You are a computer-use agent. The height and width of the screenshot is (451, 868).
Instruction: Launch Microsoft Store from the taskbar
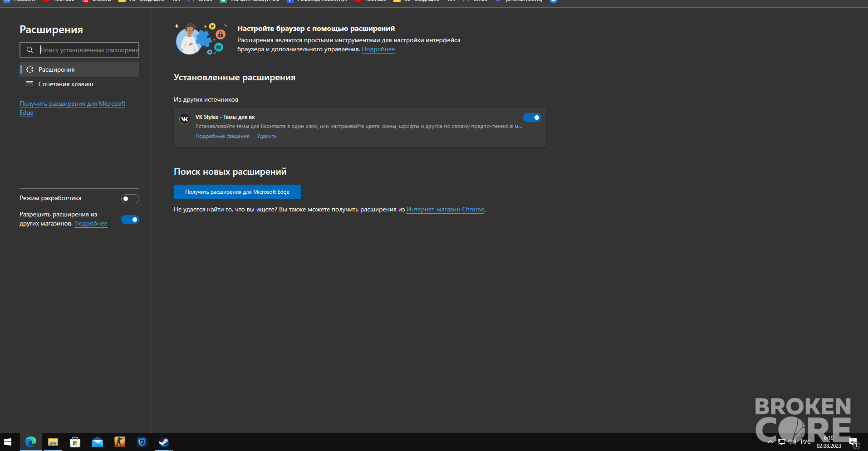(x=75, y=442)
